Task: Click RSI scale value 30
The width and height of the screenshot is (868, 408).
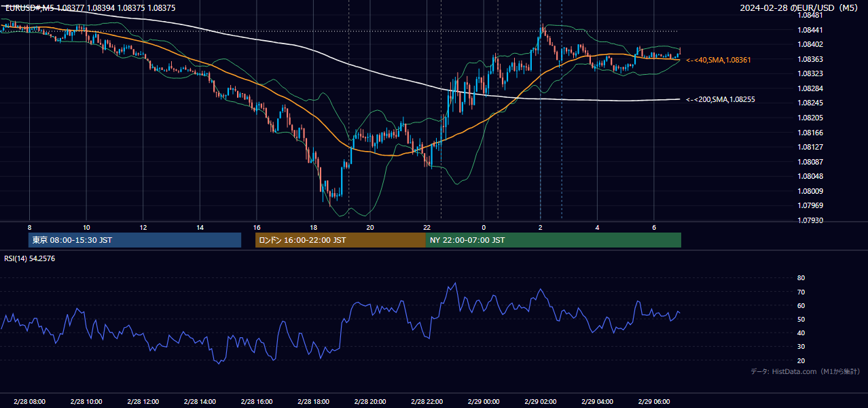Action: click(x=801, y=347)
